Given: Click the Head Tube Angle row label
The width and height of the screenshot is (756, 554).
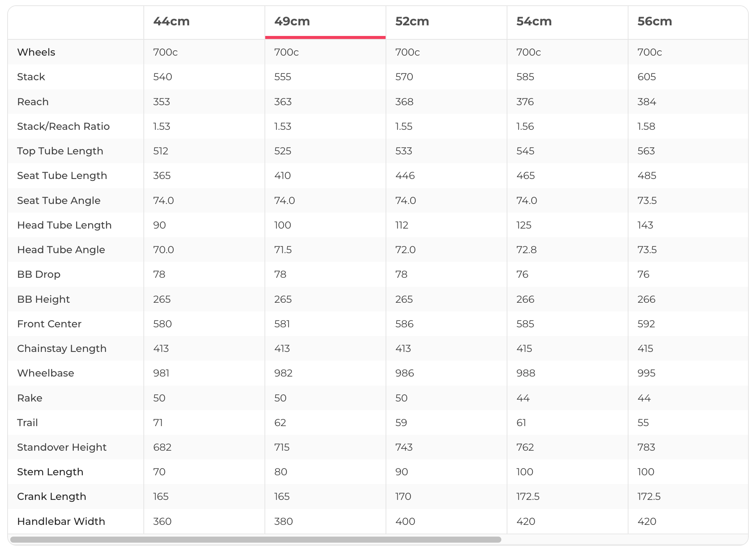Looking at the screenshot, I should coord(61,250).
